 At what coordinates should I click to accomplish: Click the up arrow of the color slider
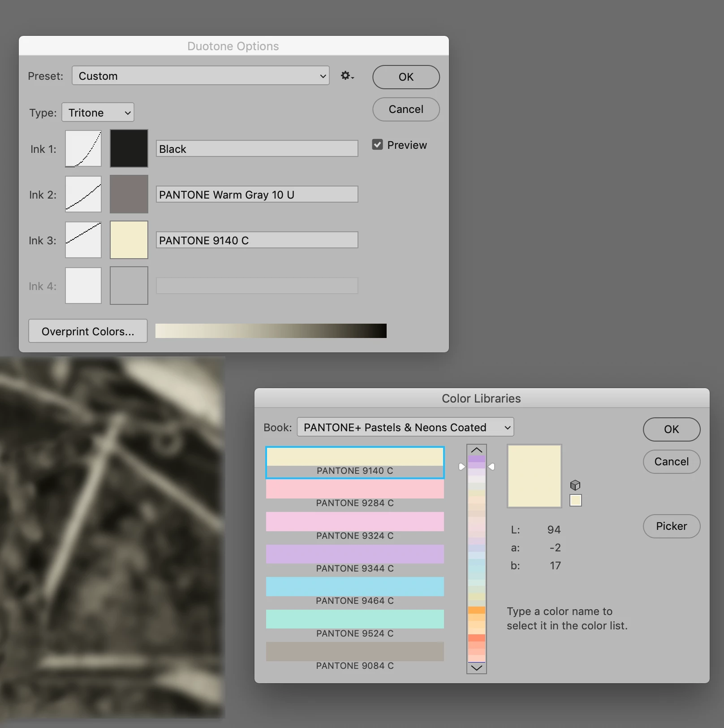[x=477, y=450]
